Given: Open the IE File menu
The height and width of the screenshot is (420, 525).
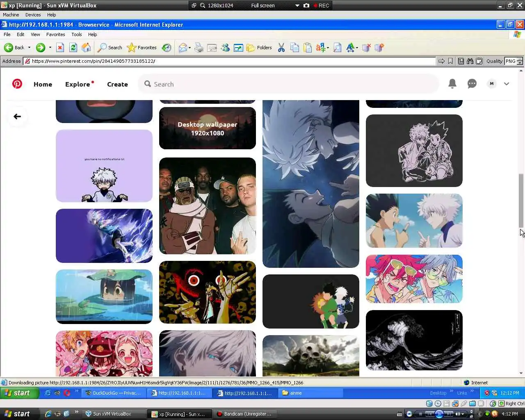Looking at the screenshot, I should [x=7, y=34].
